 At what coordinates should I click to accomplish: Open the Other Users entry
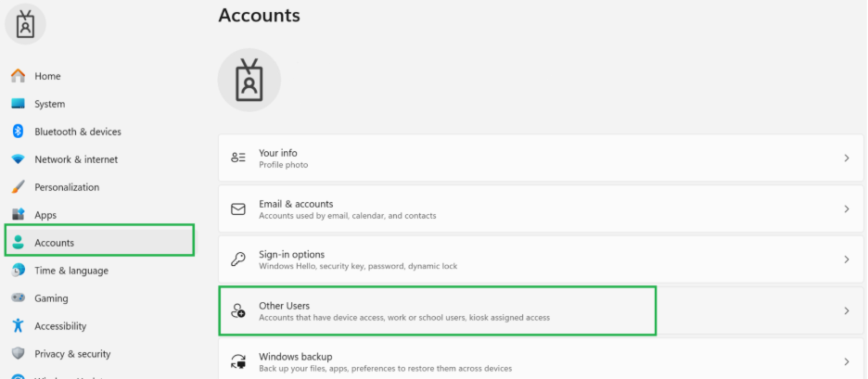point(541,311)
